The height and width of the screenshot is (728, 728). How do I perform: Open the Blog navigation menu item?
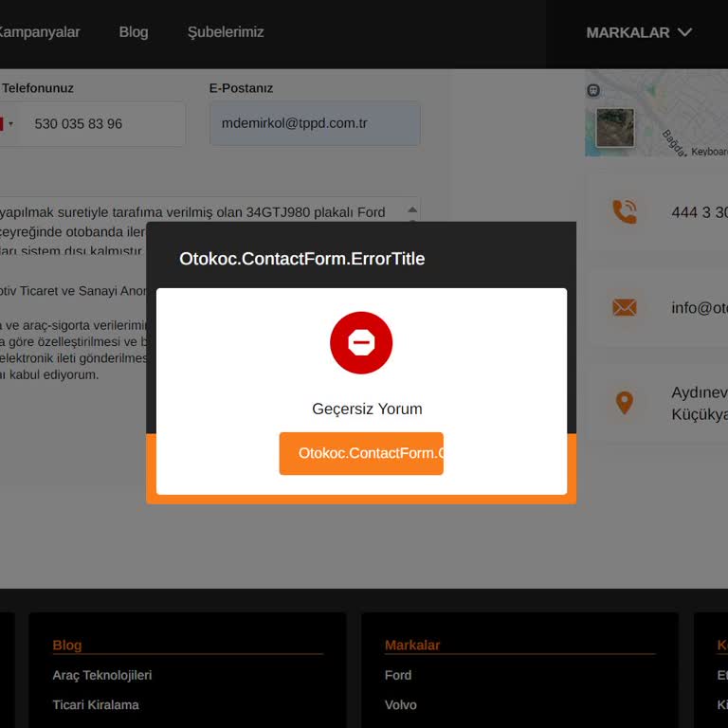tap(134, 32)
